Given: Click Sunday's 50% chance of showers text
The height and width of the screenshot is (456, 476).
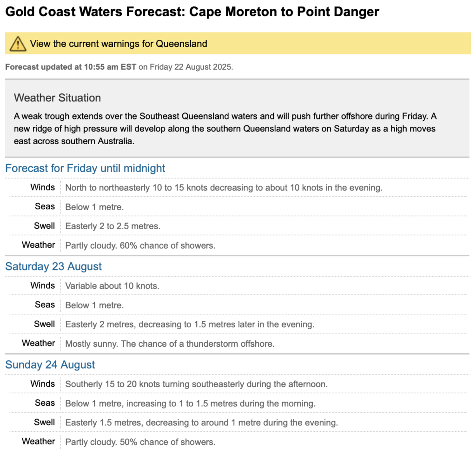Looking at the screenshot, I should pyautogui.click(x=140, y=442).
